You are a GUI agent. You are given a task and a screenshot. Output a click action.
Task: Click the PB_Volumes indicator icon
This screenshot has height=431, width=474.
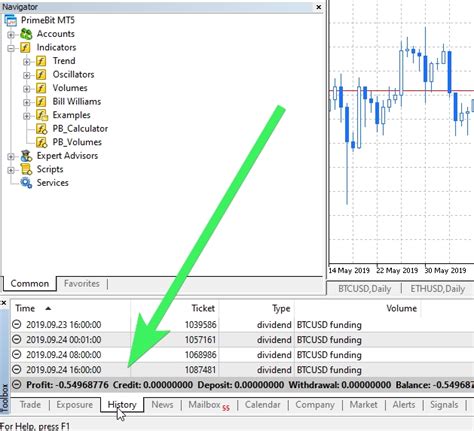[x=42, y=142]
